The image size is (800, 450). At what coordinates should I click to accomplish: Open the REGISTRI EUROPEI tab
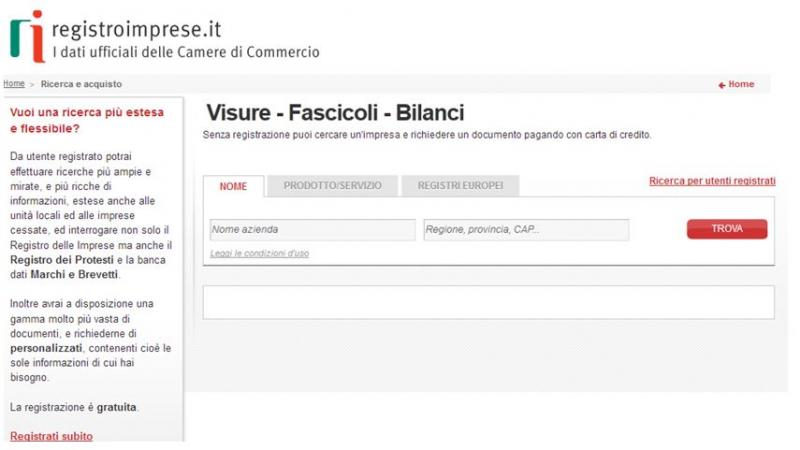[x=460, y=186]
